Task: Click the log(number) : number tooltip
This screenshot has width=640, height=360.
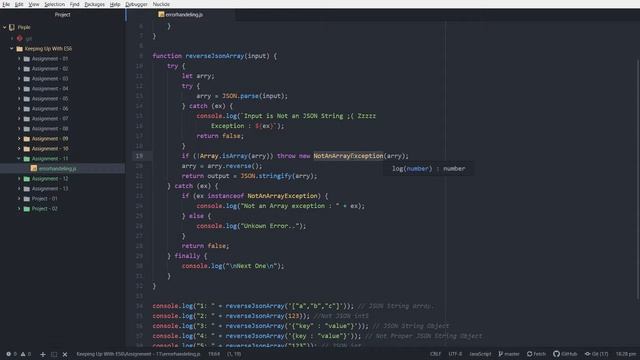Action: tap(429, 169)
